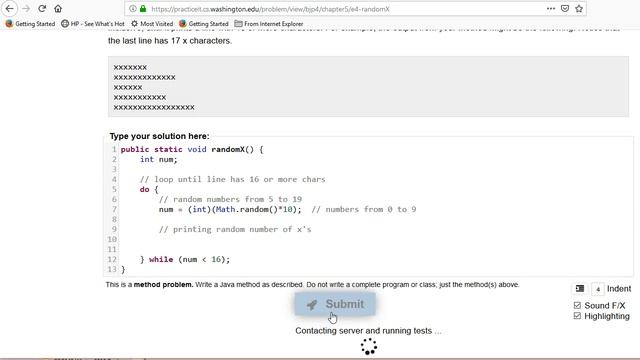Click 'Contacting server and running tests' status
This screenshot has width=640, height=360.
click(x=368, y=331)
